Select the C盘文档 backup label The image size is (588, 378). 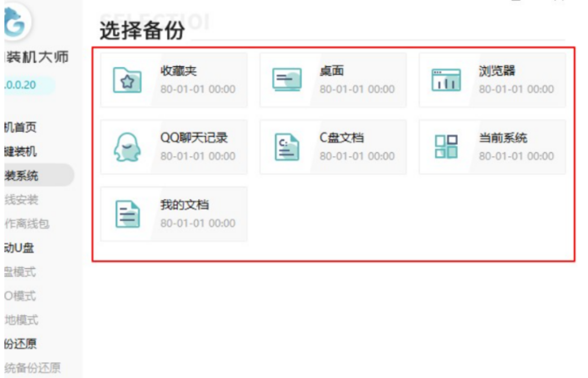(x=341, y=138)
